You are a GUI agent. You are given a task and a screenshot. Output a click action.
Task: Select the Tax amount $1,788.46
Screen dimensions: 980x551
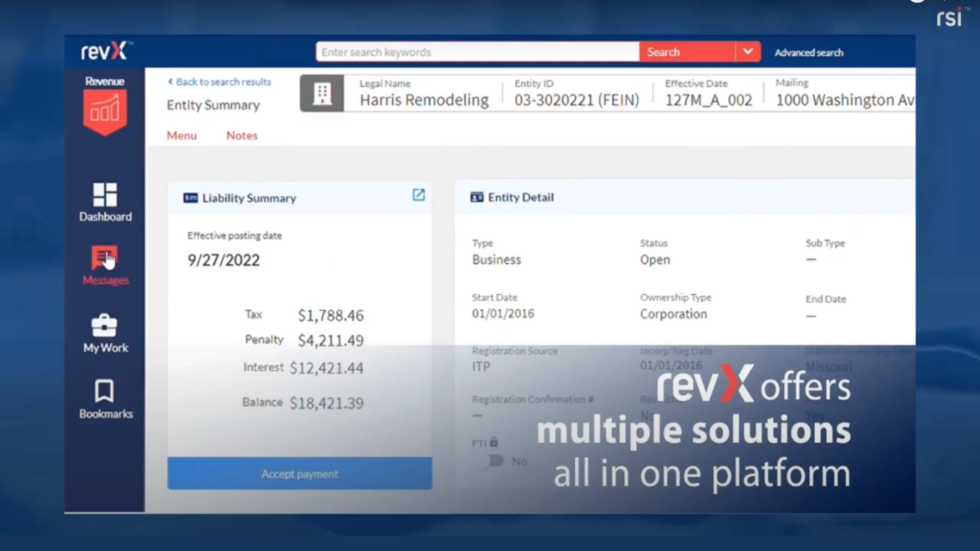[331, 315]
